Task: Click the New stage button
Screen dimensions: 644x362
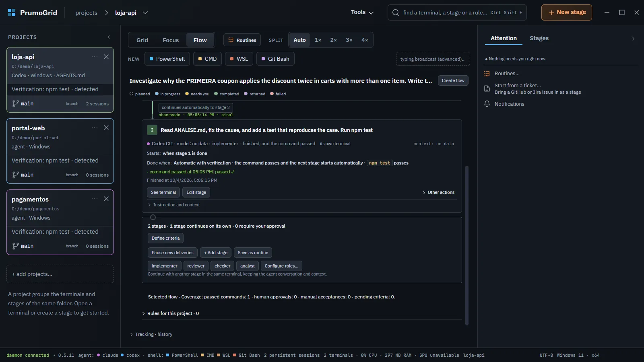Action: 566,12
